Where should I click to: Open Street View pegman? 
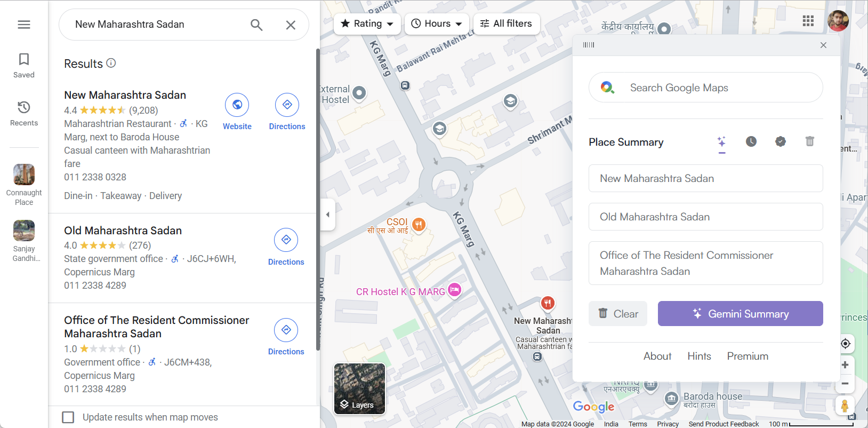(845, 406)
